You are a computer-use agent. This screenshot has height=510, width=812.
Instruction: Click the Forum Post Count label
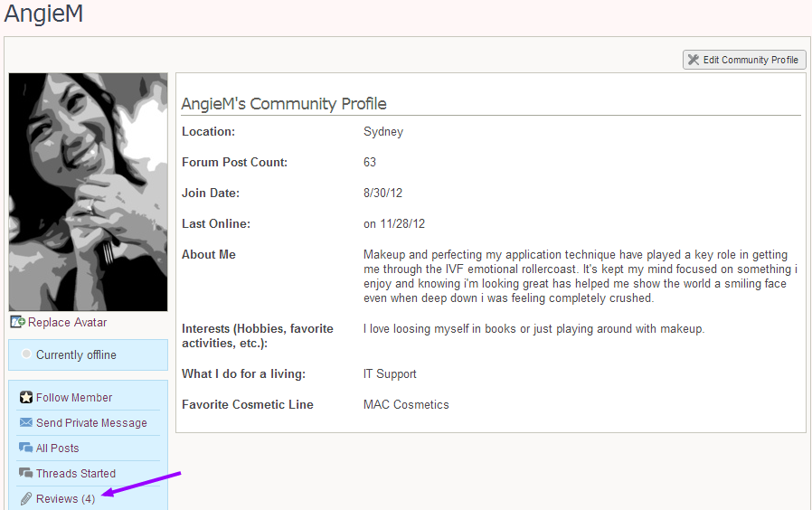point(234,162)
